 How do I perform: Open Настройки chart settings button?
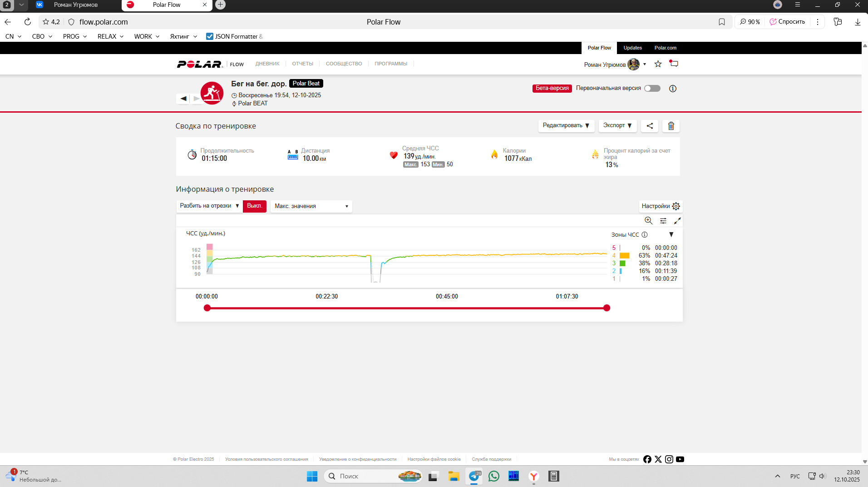(661, 206)
